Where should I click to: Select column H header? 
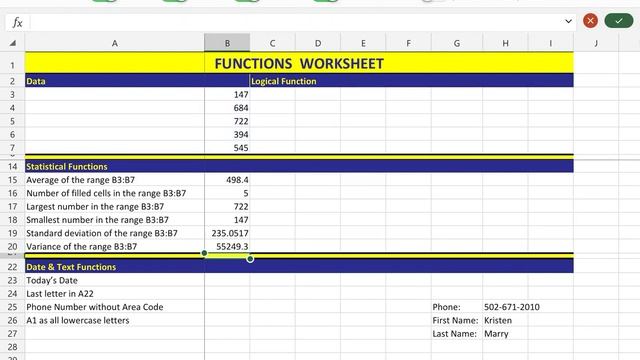coord(505,43)
